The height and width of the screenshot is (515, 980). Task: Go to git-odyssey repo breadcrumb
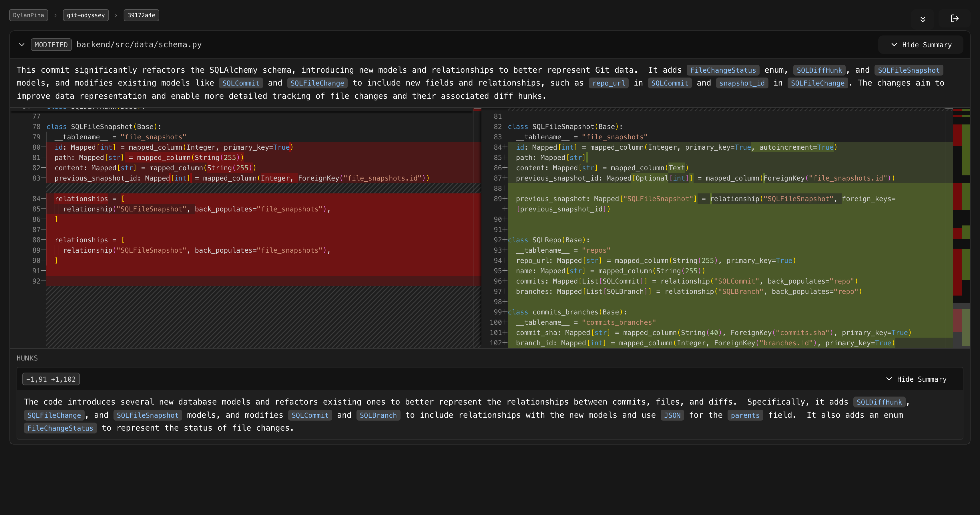click(x=85, y=15)
